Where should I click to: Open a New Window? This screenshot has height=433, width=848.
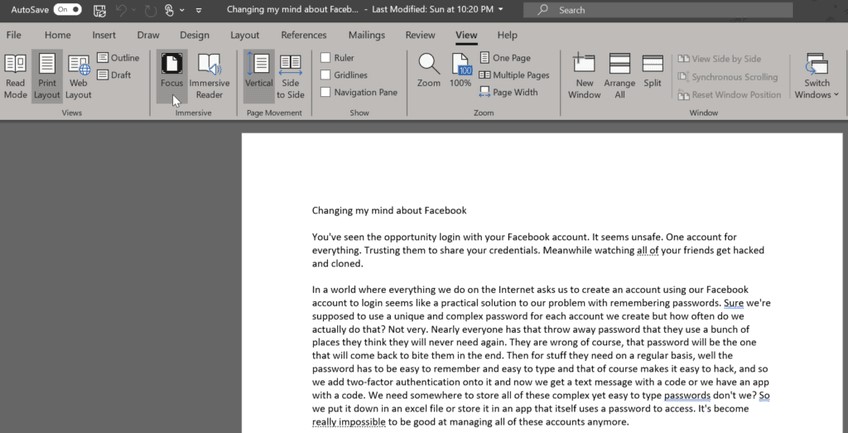point(584,76)
